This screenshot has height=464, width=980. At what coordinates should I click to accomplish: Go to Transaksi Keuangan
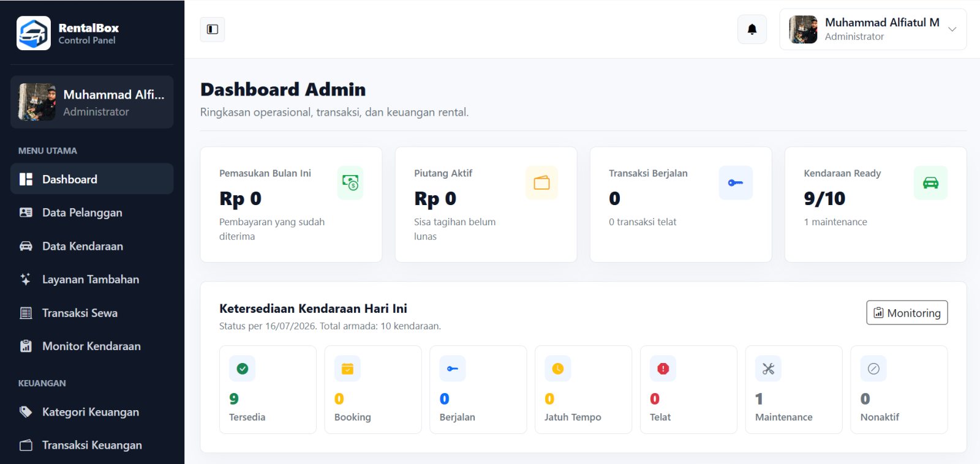[x=92, y=445]
